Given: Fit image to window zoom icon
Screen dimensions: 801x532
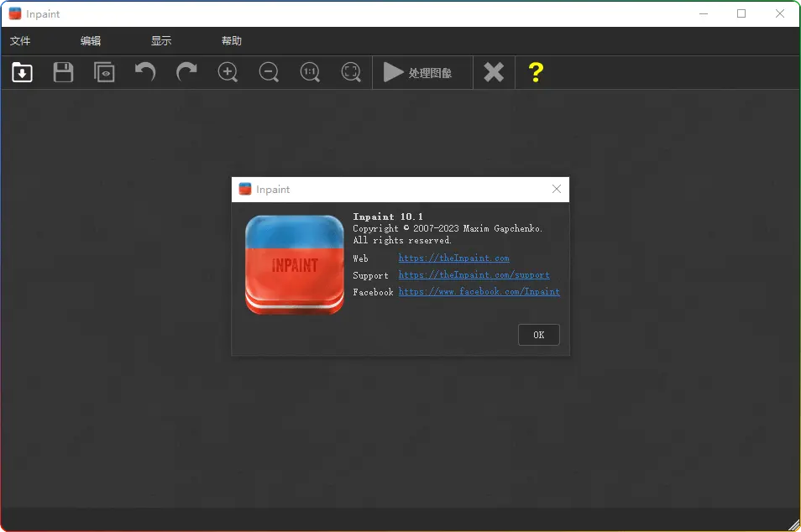Looking at the screenshot, I should click(x=351, y=73).
